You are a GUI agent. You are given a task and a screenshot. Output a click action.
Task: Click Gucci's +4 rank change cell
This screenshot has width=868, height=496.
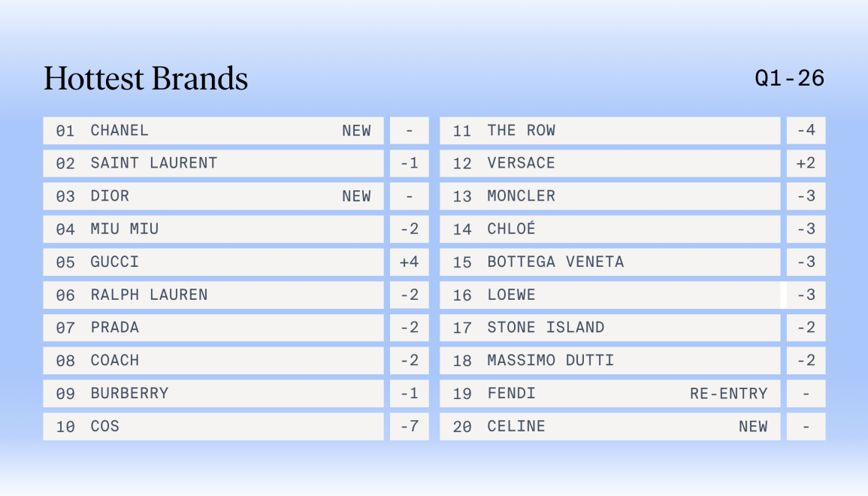(x=409, y=262)
